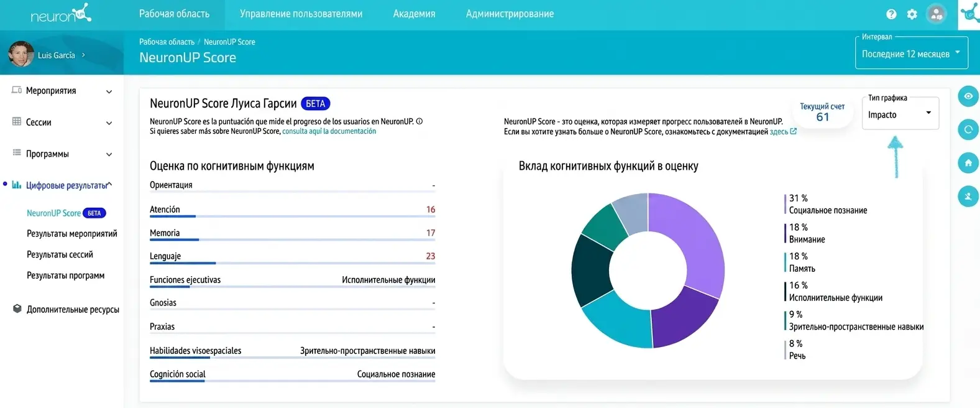Viewport: 980px width, 408px height.
Task: Click Habilidades visoespaciales row label
Action: pyautogui.click(x=196, y=351)
